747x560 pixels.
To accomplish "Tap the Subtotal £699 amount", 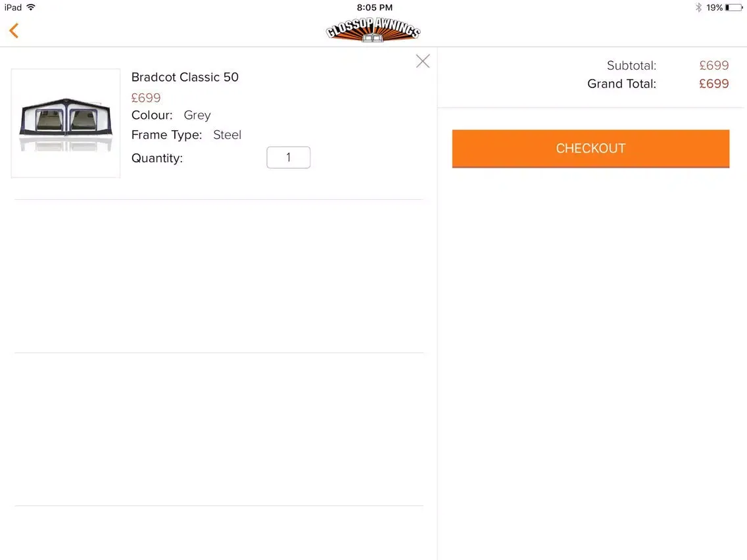I will pos(713,65).
